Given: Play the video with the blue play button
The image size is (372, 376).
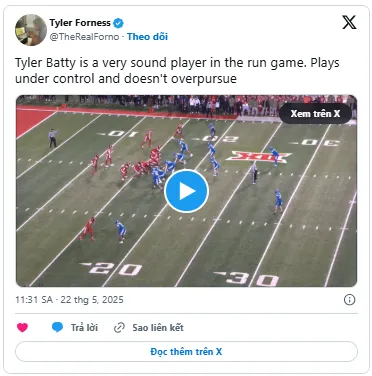Looking at the screenshot, I should point(186,191).
